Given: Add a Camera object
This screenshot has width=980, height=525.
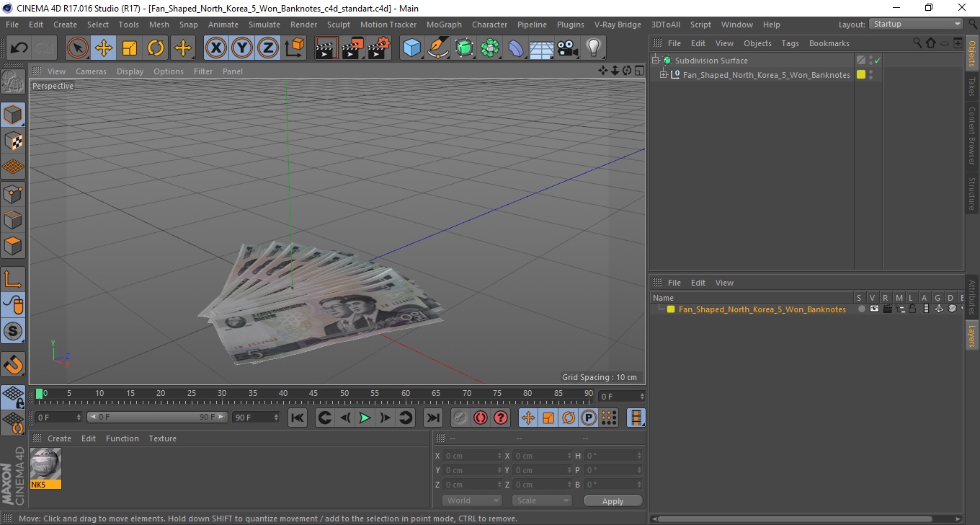Looking at the screenshot, I should [568, 48].
